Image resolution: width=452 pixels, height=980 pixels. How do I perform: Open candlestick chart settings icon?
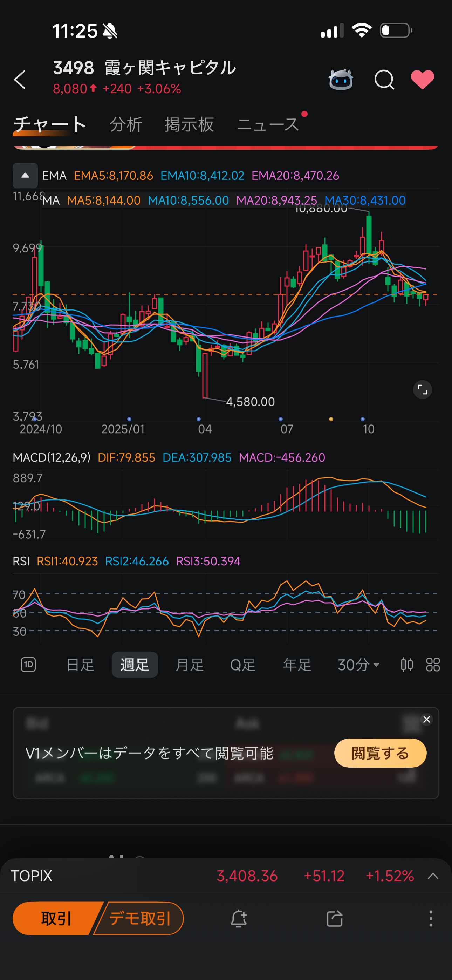click(406, 665)
